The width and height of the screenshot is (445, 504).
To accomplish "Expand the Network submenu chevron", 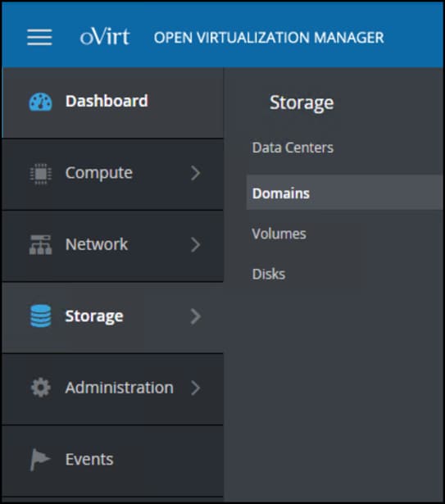I will 196,245.
